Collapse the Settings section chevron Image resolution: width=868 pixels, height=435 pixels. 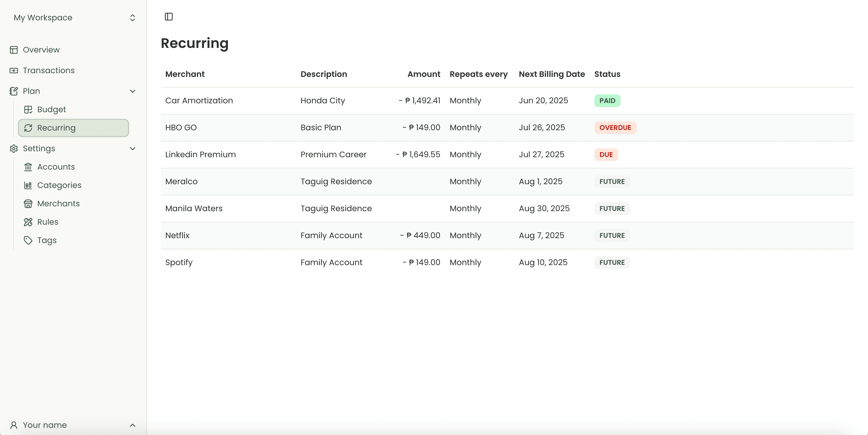(133, 149)
